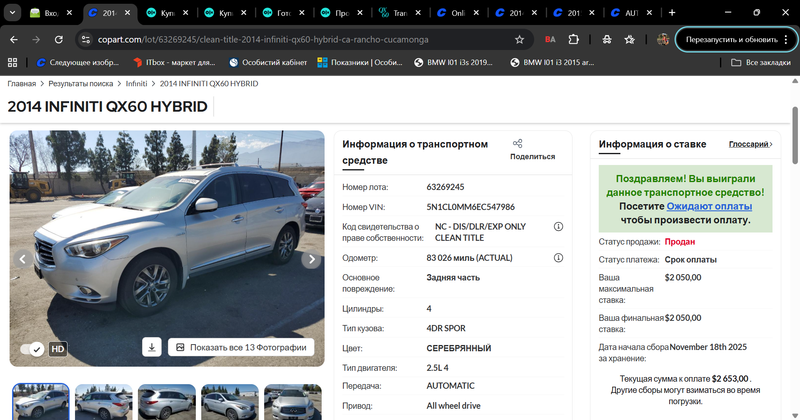Open the apps grid in bookmarks bar

(13, 62)
